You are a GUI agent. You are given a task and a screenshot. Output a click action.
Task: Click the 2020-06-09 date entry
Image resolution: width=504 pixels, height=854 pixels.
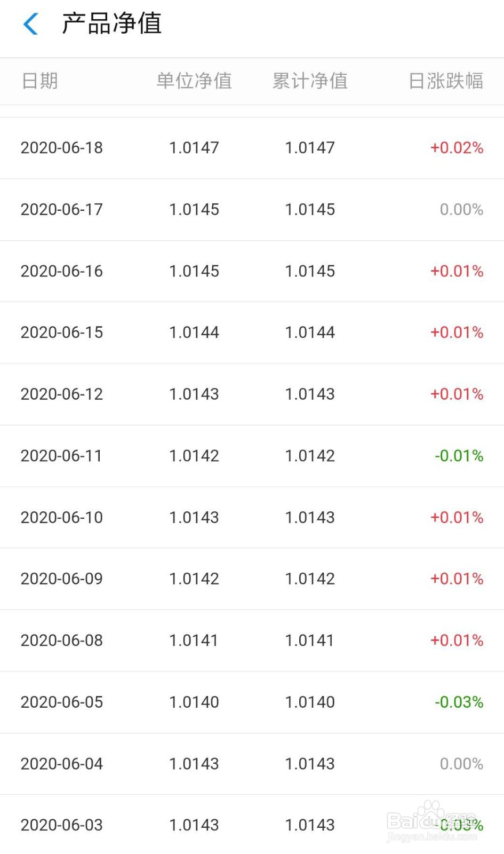[x=62, y=579]
